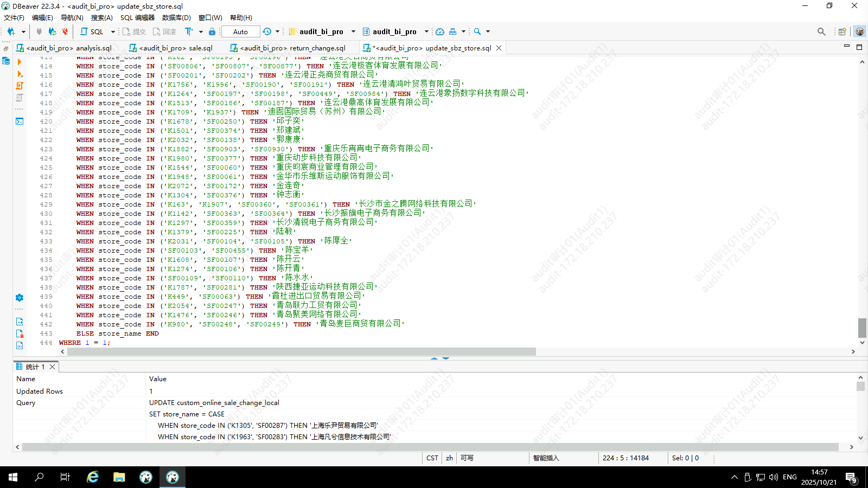Screen dimensions: 868x488
Task: Click the disconnect red plug icon
Action: (65, 32)
